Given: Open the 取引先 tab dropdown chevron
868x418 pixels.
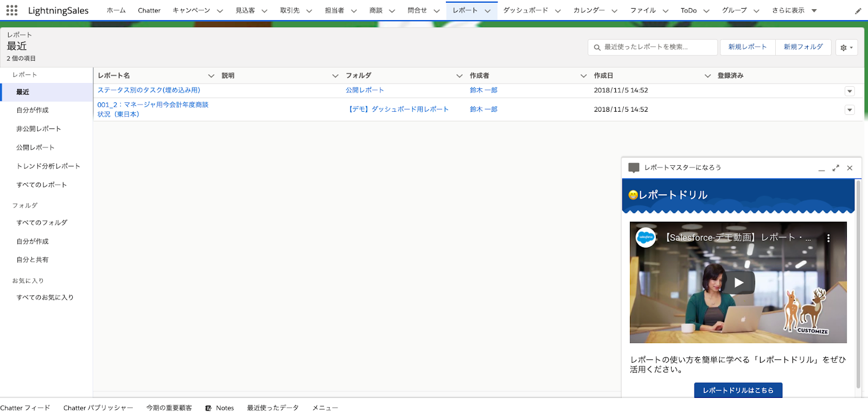Looking at the screenshot, I should pos(309,11).
